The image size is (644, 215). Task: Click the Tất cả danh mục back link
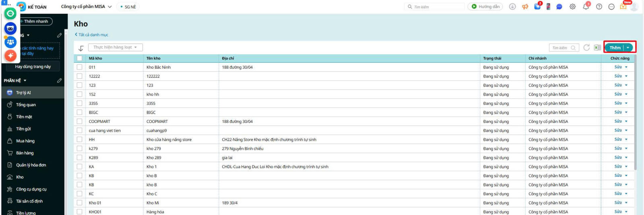pyautogui.click(x=92, y=35)
